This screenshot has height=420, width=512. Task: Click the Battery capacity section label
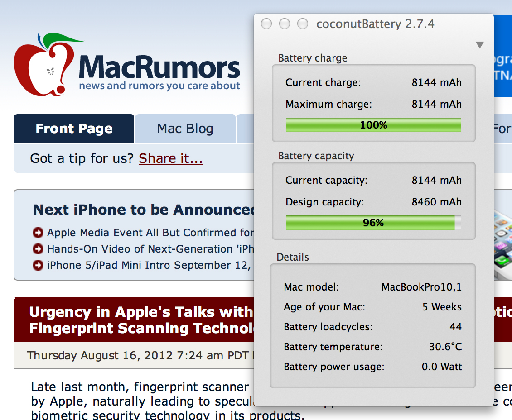[316, 156]
